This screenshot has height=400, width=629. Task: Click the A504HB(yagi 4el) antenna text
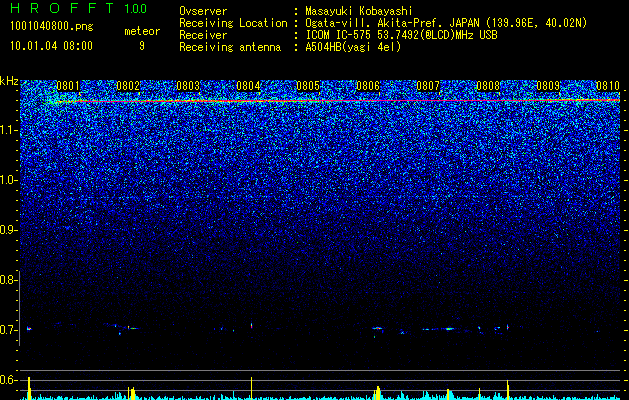pyautogui.click(x=353, y=47)
